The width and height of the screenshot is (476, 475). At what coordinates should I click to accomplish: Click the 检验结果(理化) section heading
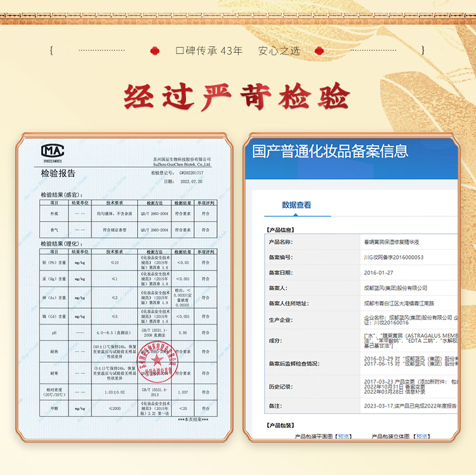(62, 244)
